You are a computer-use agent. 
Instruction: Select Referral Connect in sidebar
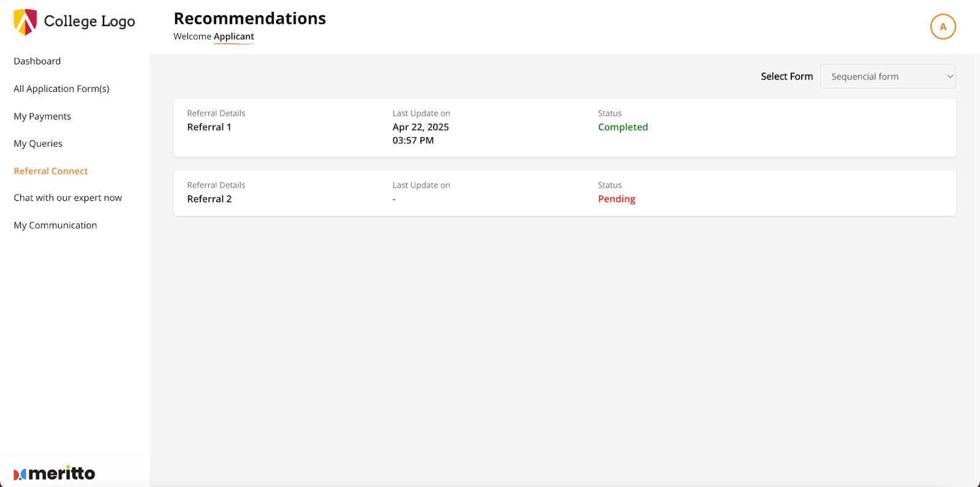pos(51,171)
